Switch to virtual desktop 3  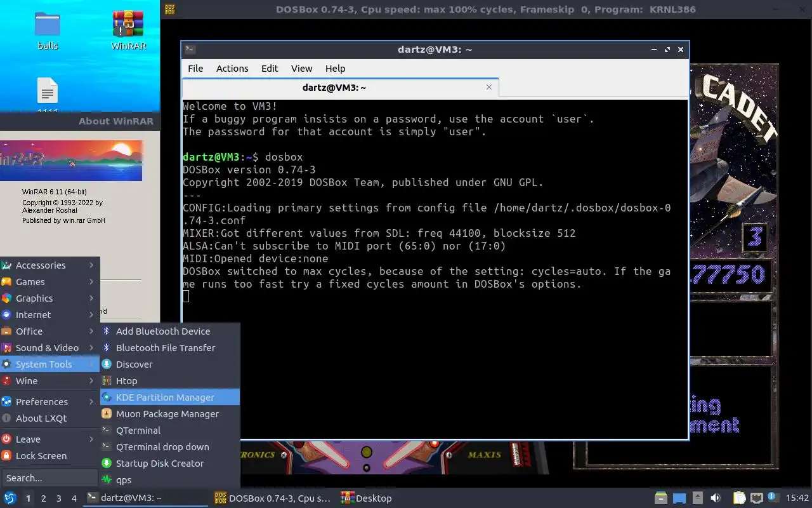point(58,498)
